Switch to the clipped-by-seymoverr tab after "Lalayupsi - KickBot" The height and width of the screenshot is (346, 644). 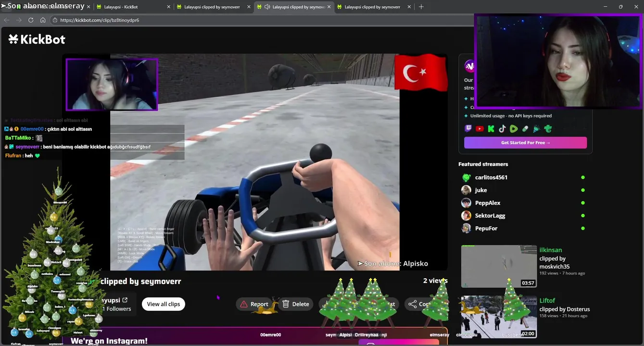pyautogui.click(x=213, y=7)
